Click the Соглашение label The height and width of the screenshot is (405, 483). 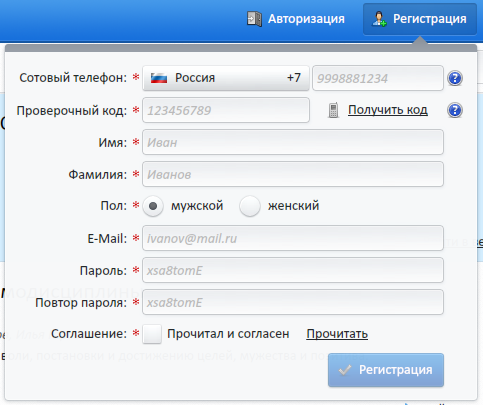click(x=89, y=334)
